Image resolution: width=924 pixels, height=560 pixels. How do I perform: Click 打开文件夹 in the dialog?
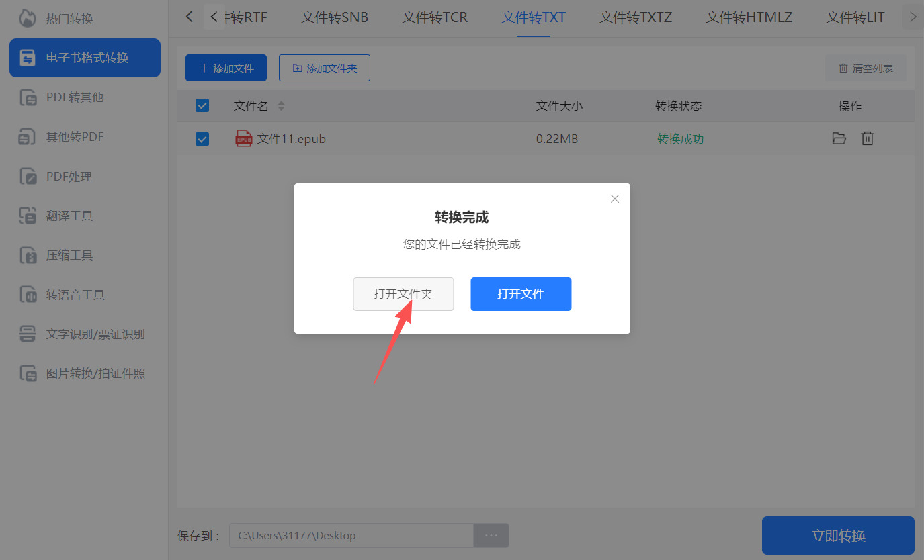[x=403, y=294]
